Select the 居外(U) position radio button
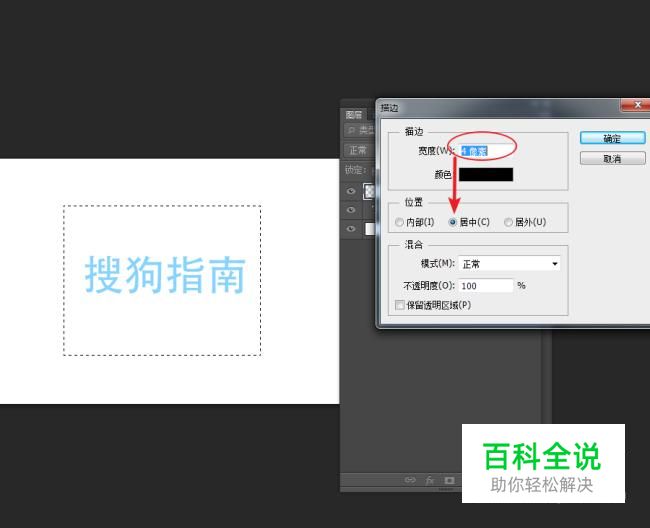 [x=508, y=222]
